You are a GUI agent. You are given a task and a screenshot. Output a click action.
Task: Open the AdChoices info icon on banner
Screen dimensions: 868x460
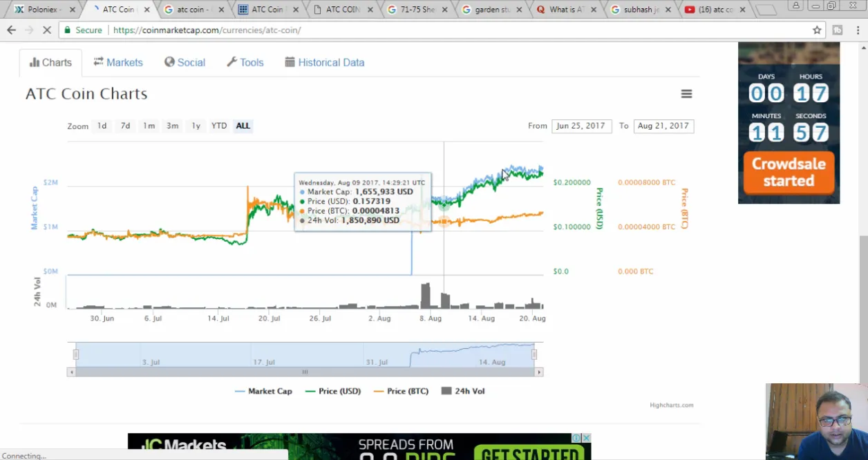(576, 438)
